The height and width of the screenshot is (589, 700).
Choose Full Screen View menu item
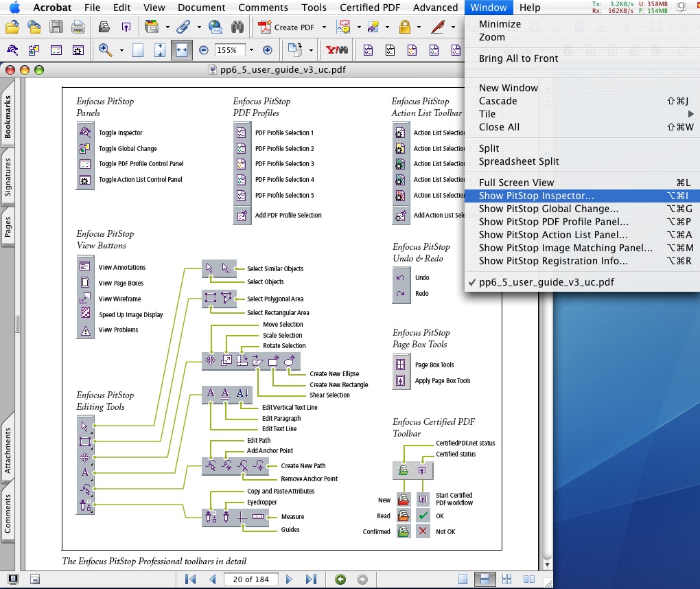[x=582, y=183]
